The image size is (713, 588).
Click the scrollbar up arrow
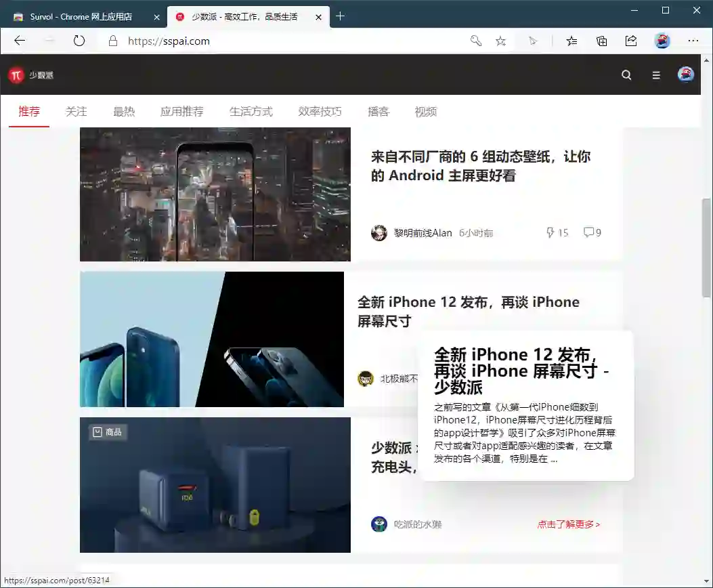pos(706,60)
